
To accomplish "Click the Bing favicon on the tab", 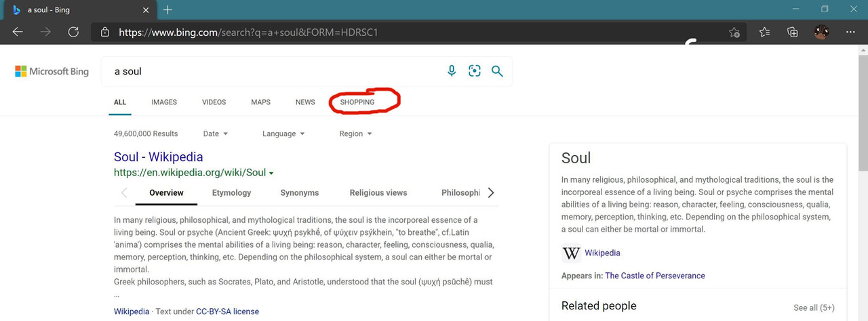I will coord(17,10).
